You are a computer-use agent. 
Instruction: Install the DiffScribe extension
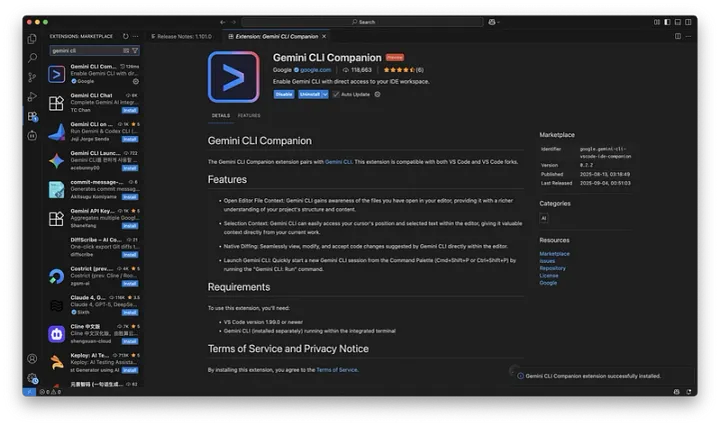click(x=129, y=255)
